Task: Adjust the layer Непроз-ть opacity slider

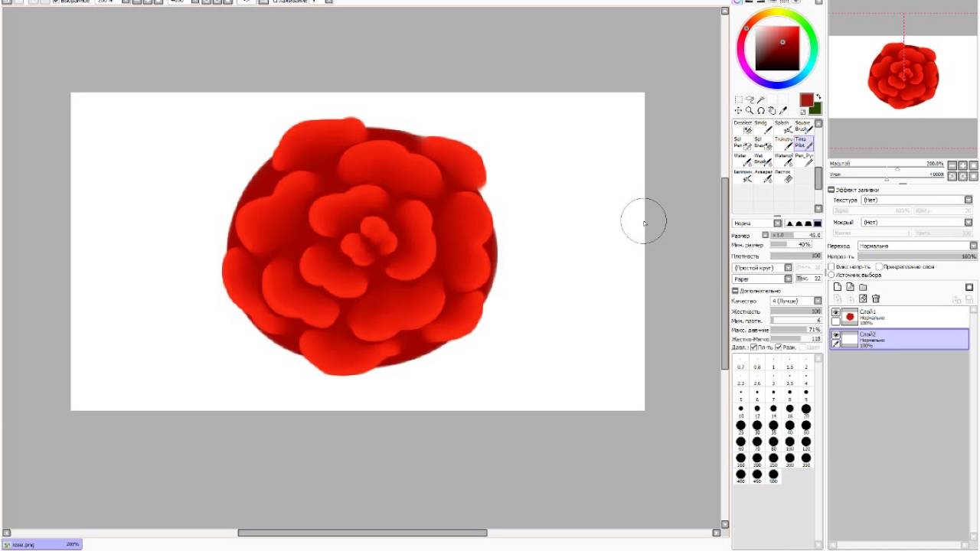Action: tap(918, 256)
